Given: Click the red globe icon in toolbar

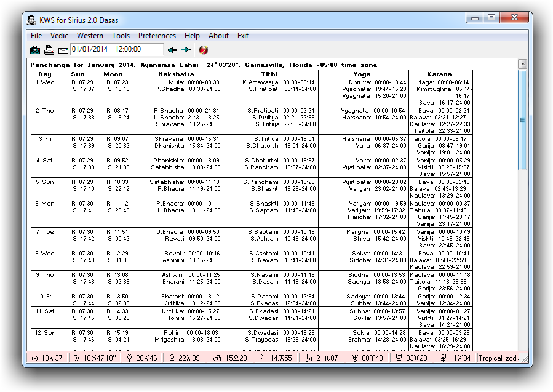Looking at the screenshot, I should [204, 50].
